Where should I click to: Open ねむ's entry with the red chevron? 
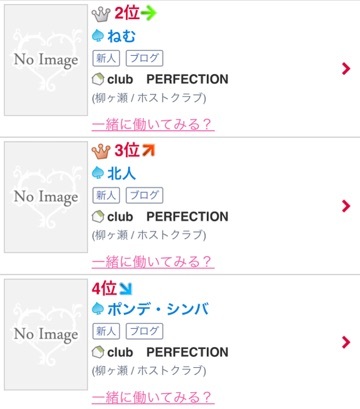click(346, 68)
